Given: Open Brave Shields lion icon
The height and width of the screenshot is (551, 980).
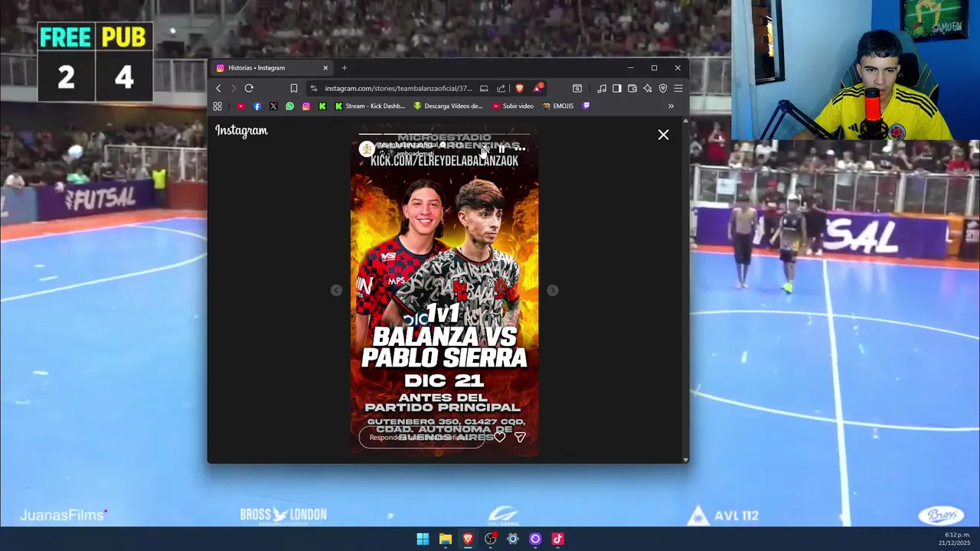Looking at the screenshot, I should click(520, 89).
